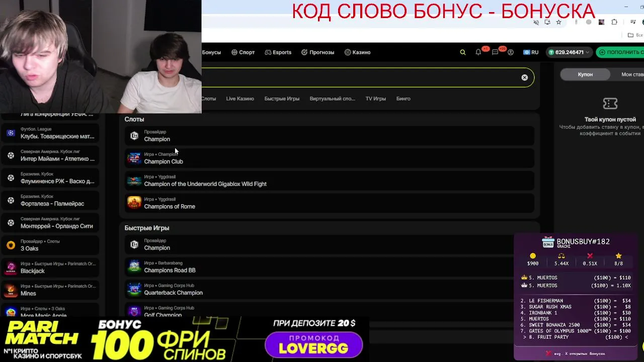Click Champion Club game thumbnail
Screen dimensions: 644x362
click(134, 158)
